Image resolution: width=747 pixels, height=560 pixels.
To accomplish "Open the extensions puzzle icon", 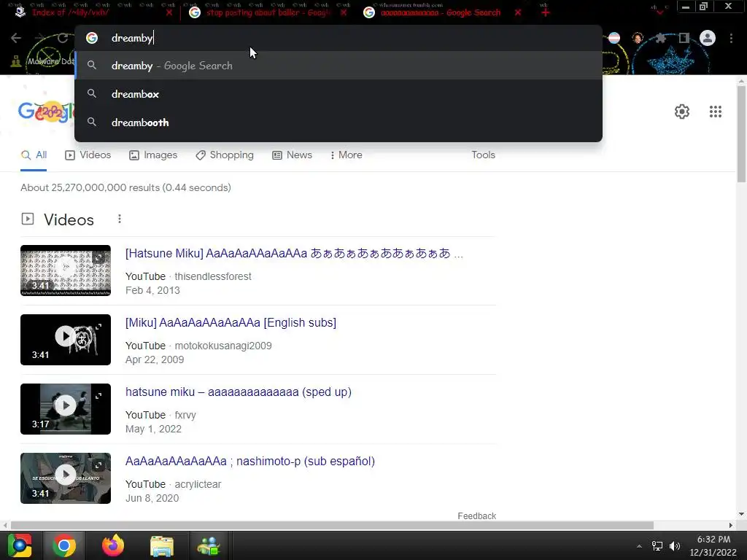I will (x=661, y=38).
